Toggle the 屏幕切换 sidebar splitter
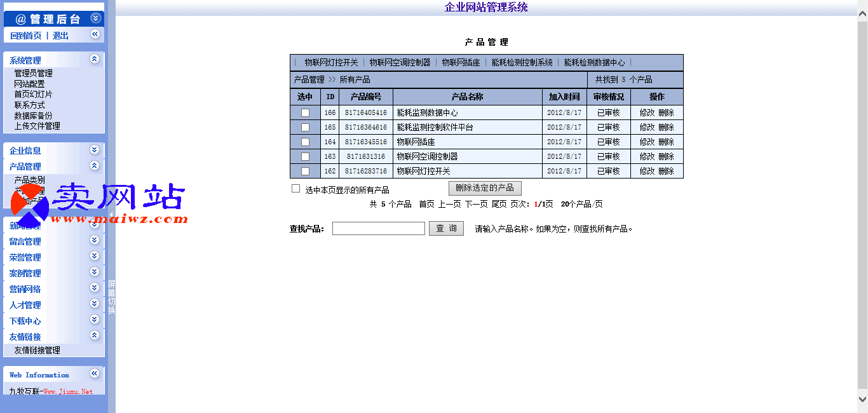868x413 pixels. point(111,297)
